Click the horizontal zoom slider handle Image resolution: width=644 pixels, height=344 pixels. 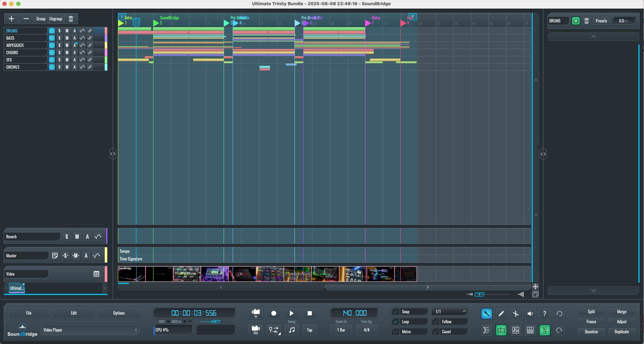pos(479,294)
